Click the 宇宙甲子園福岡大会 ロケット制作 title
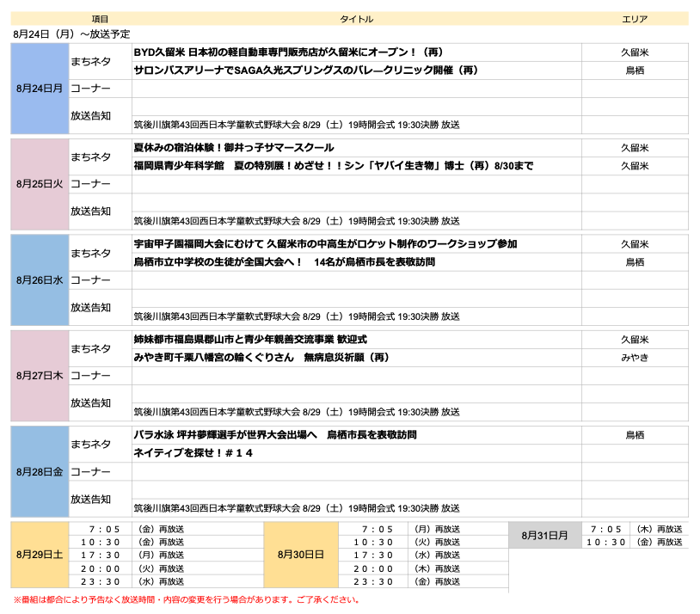 325,244
